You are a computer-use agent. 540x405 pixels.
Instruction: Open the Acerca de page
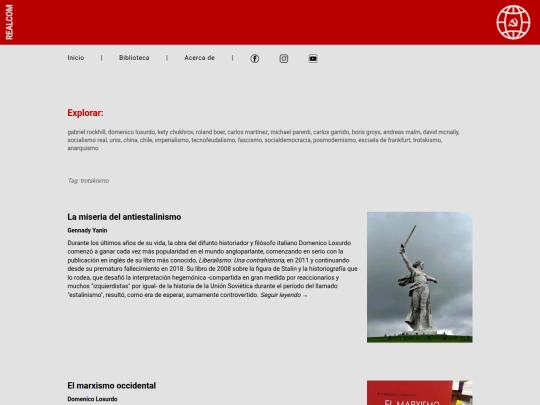click(199, 58)
